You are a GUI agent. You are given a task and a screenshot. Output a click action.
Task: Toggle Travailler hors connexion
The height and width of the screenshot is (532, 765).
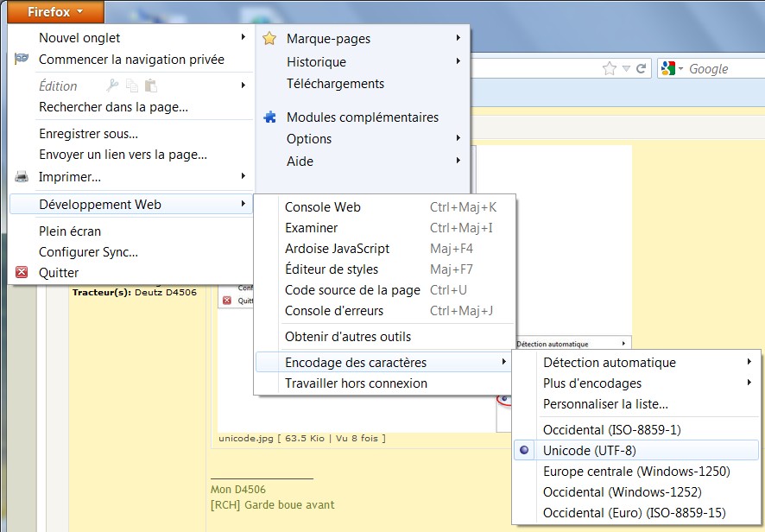(383, 383)
